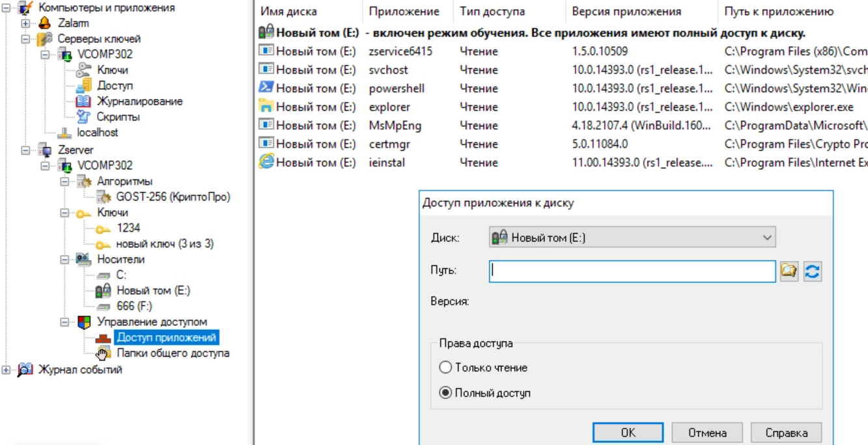This screenshot has width=868, height=445.
Task: Select the Только чтение radio button
Action: coord(445,368)
